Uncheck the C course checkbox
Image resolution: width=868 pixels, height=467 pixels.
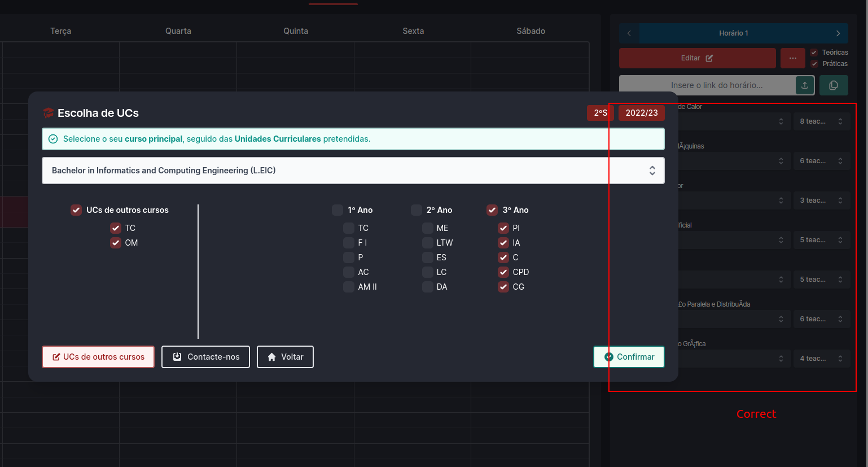point(503,257)
